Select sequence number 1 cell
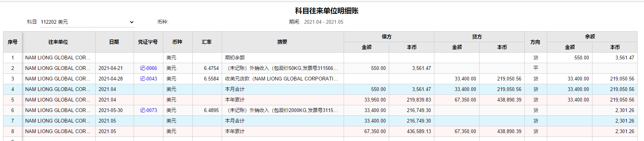The image size is (644, 141). point(12,58)
